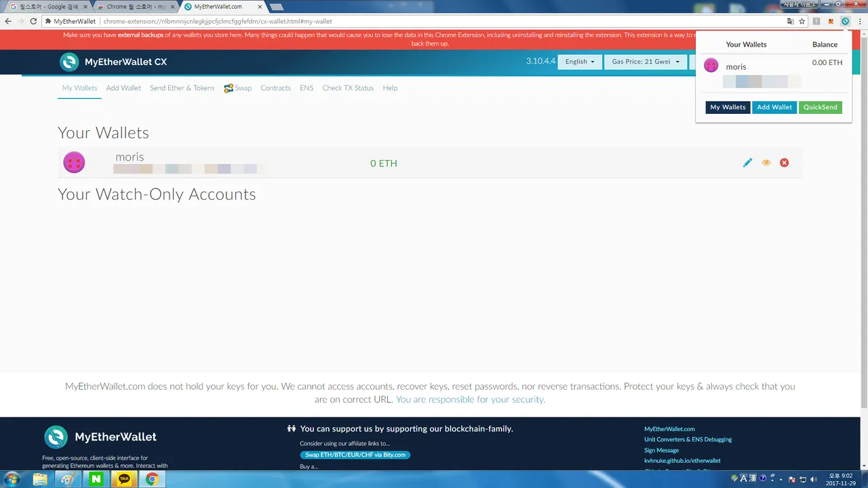This screenshot has width=868, height=488.
Task: Open the Gas Price: 21 Gwei dropdown
Action: click(645, 62)
